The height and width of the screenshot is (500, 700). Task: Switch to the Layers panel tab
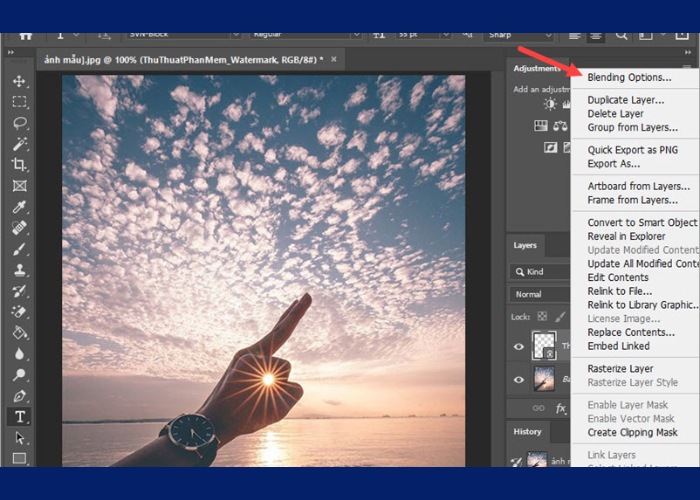[x=525, y=246]
